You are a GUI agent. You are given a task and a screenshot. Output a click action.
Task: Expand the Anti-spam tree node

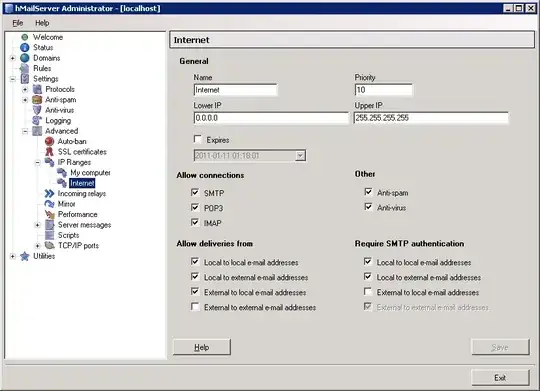point(25,100)
